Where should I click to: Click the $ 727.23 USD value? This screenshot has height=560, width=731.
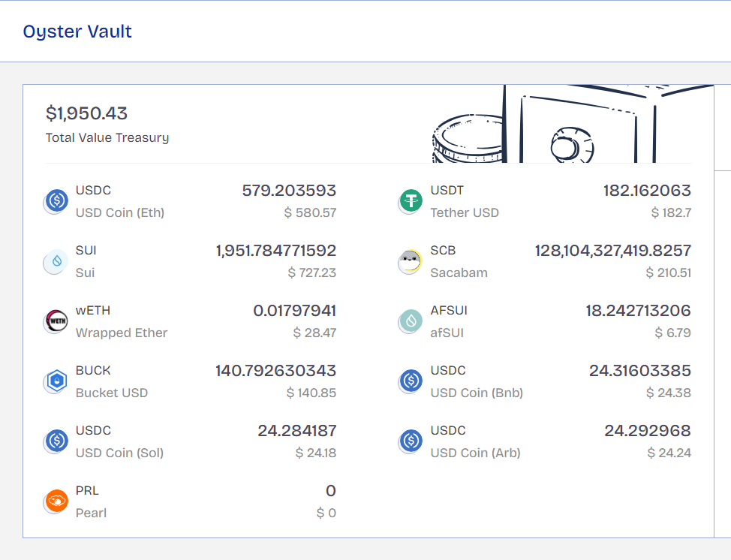click(312, 272)
